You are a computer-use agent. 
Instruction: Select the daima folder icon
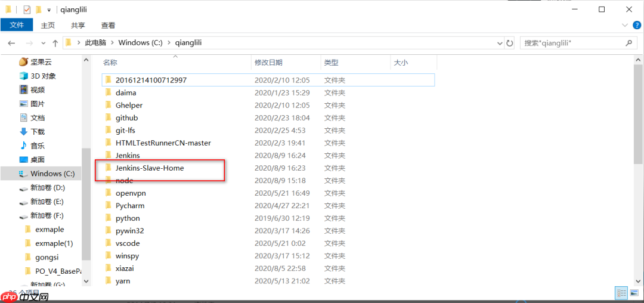point(109,92)
